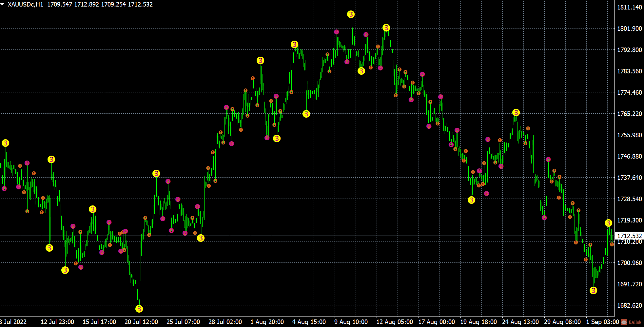This screenshot has width=644, height=327.
Task: Click the 4 Aug 15:00 time label
Action: (x=309, y=322)
